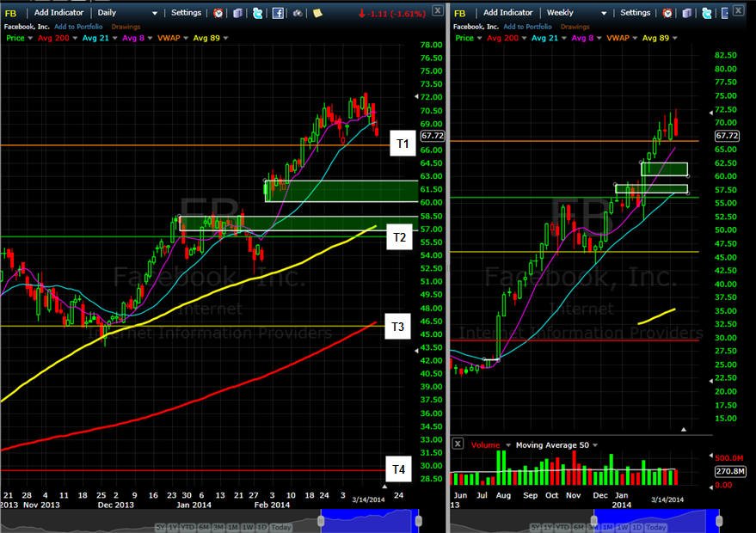Screen dimensions: 756x533
Task: Open Settings in the Daily chart
Action: click(x=186, y=13)
